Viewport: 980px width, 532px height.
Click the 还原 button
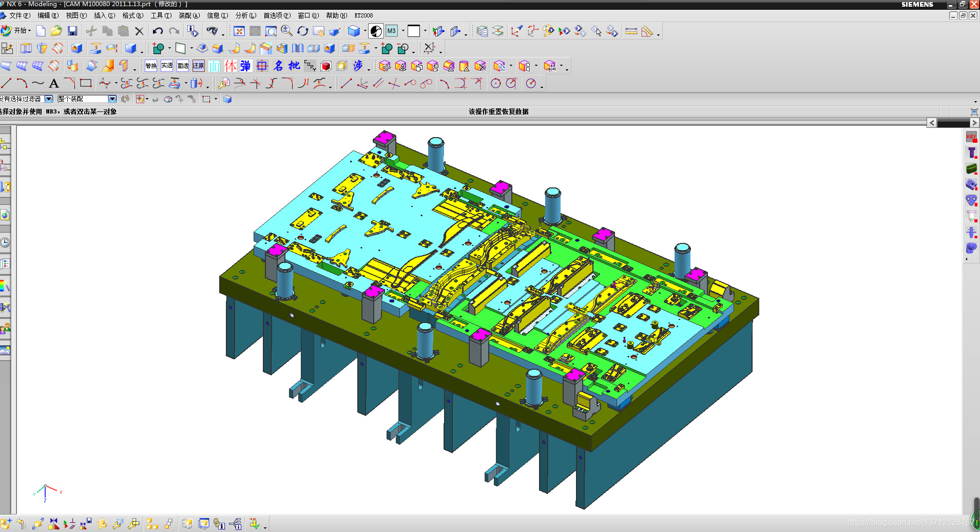199,66
